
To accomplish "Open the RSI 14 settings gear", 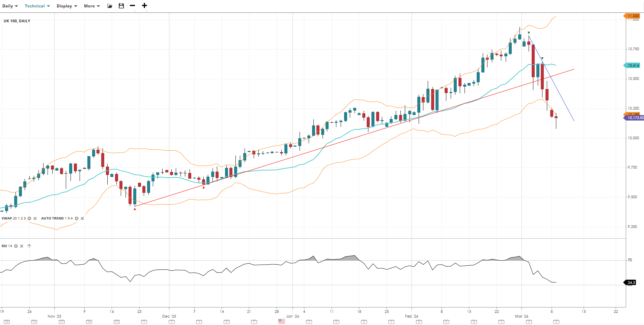I will coord(16,246).
